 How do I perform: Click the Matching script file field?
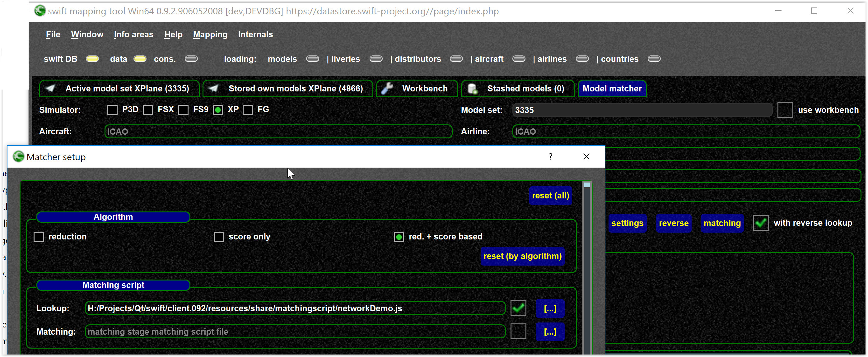(295, 331)
